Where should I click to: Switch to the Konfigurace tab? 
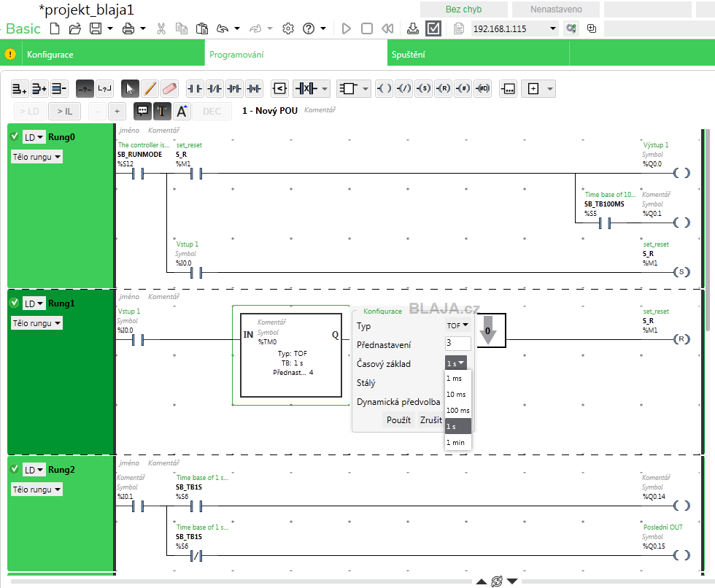tap(50, 55)
